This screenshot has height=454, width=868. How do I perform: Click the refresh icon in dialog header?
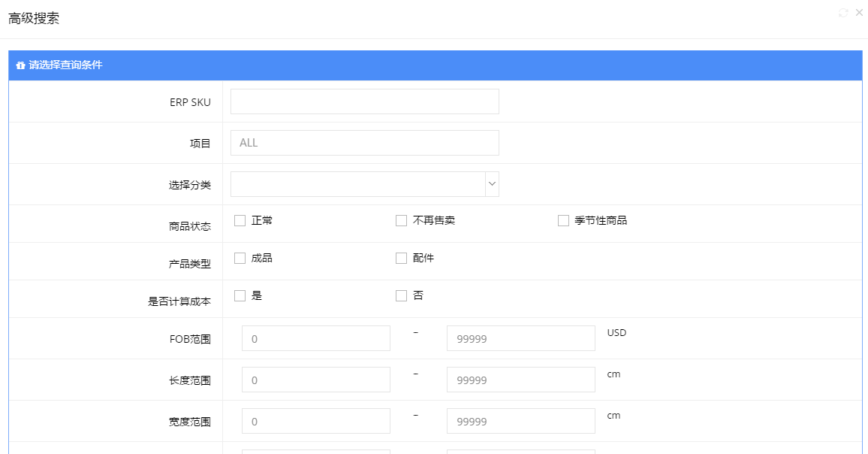pos(843,13)
